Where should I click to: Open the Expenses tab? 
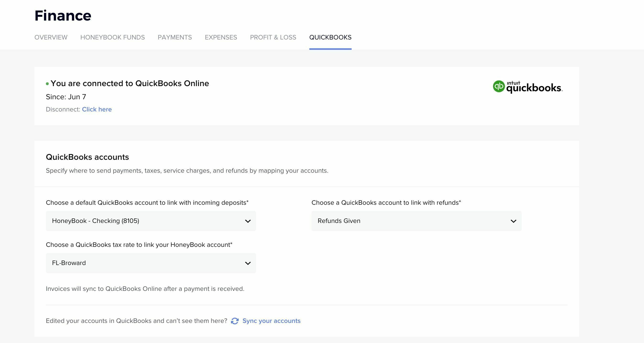221,37
